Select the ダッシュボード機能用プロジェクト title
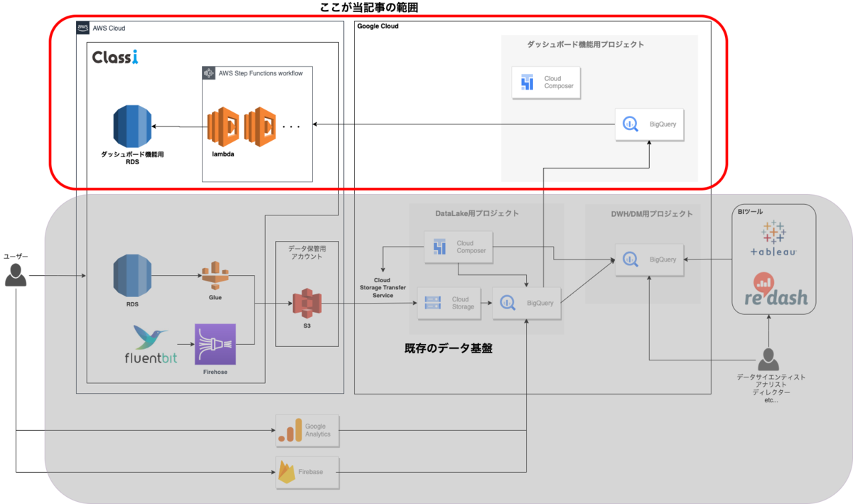This screenshot has width=853, height=504. pos(586,44)
